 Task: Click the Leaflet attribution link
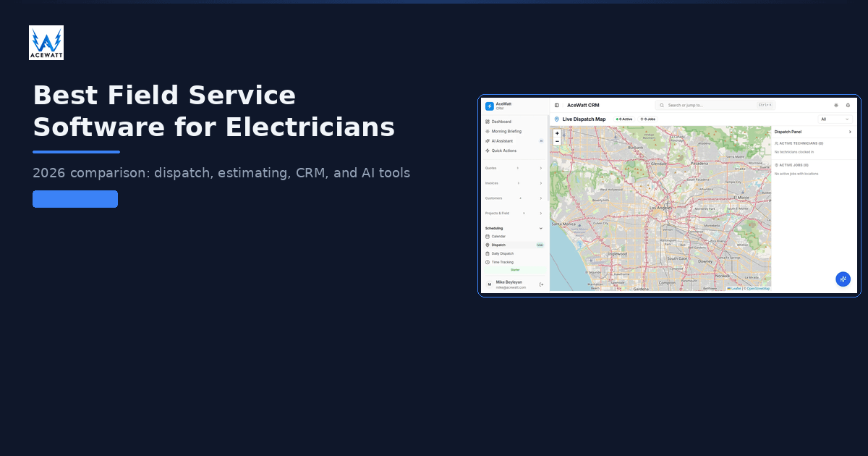click(736, 288)
